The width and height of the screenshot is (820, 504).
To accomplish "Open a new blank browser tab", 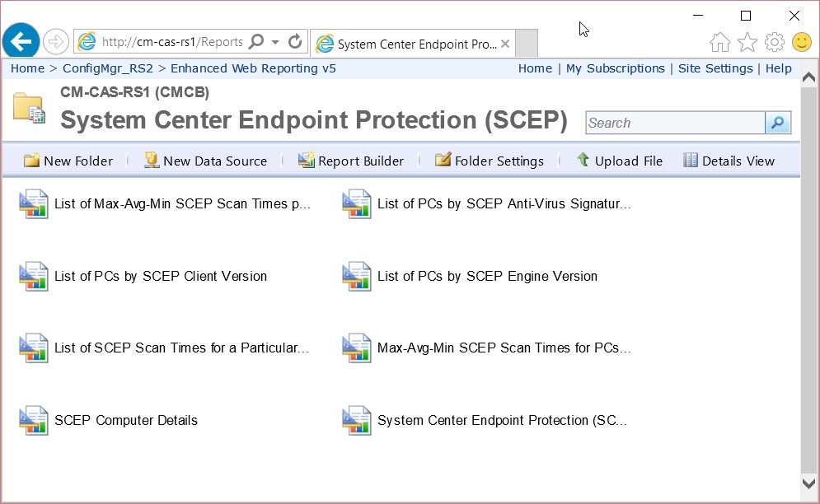I will point(527,43).
